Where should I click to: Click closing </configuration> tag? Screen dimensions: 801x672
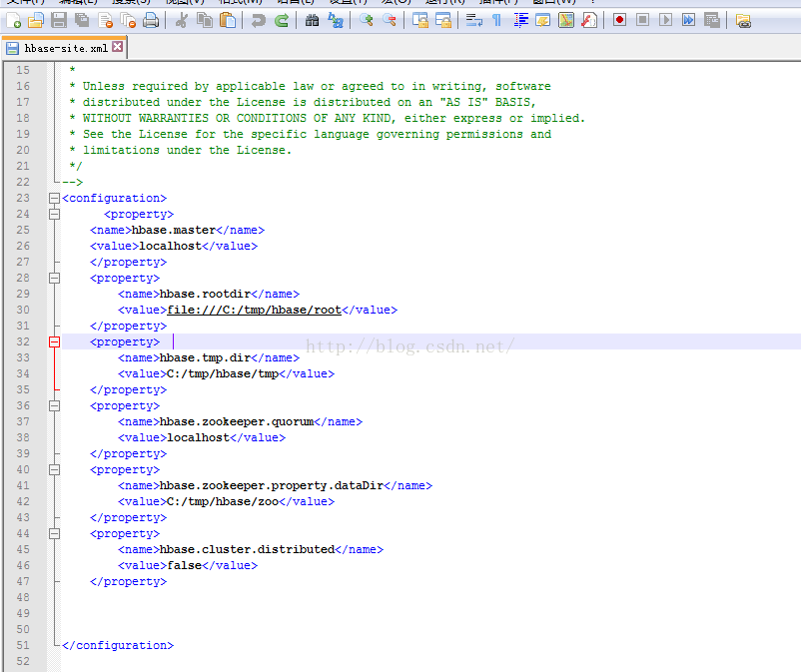[x=118, y=645]
